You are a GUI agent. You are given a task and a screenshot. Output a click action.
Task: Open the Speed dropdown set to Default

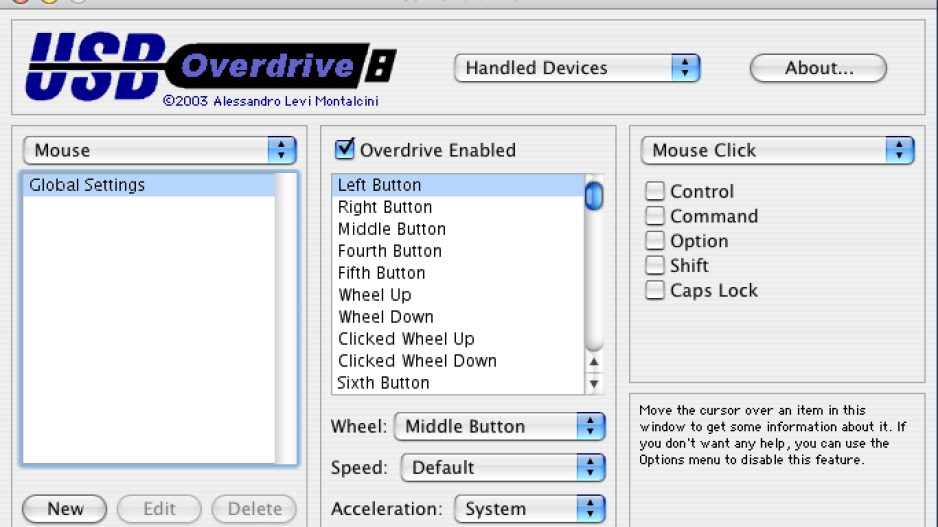pyautogui.click(x=503, y=468)
